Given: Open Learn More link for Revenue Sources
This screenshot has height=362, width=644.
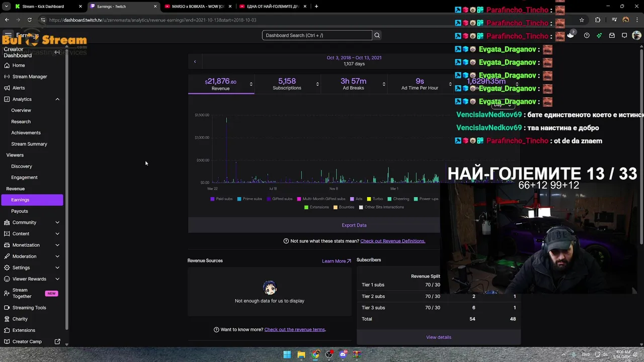Looking at the screenshot, I should (336, 261).
